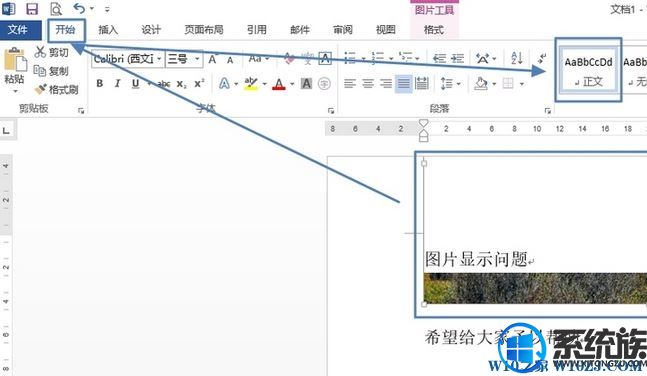Viewport: 647px width, 376px height.
Task: Click the Sort A-Z icon
Action: (516, 58)
